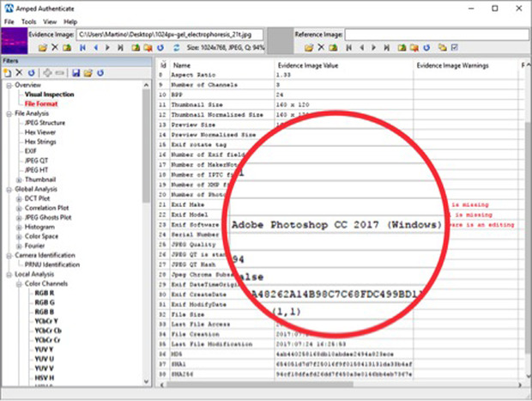Click the purple evidence image thumbnail

[14, 41]
